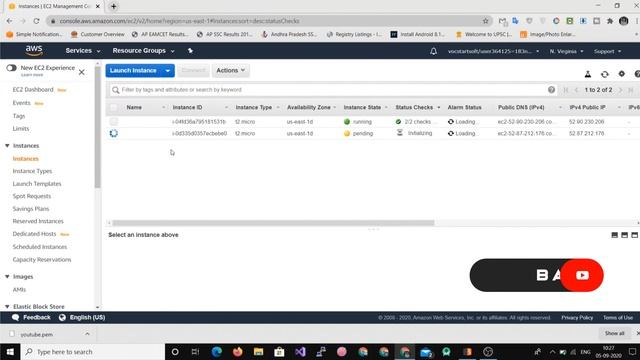Image resolution: width=640 pixels, height=360 pixels.
Task: Open EC2 Dashboard in sidebar
Action: pyautogui.click(x=33, y=89)
